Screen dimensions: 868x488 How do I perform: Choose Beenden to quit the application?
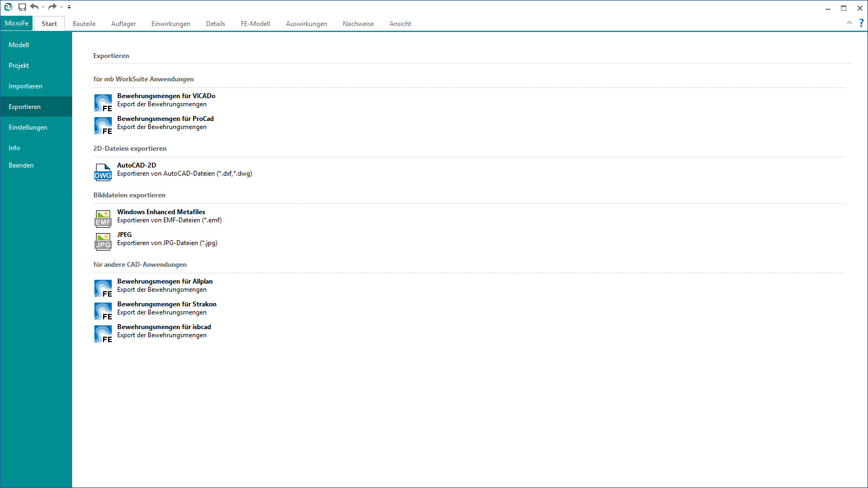36,165
